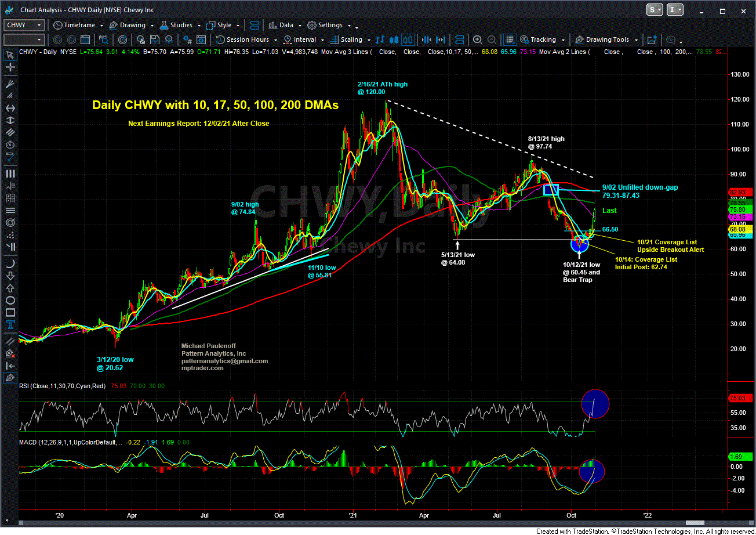
Task: Toggle the S button in title bar
Action: 656,10
